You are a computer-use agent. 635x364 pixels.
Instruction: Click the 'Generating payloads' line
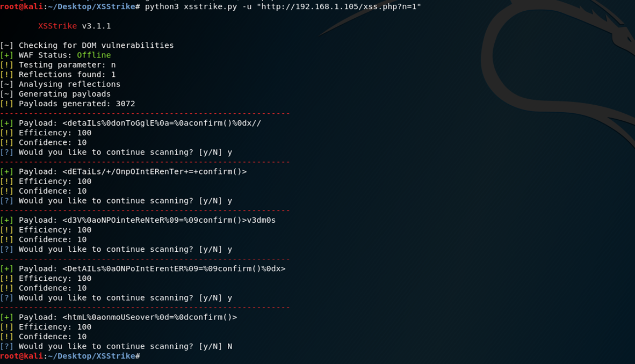click(55, 94)
